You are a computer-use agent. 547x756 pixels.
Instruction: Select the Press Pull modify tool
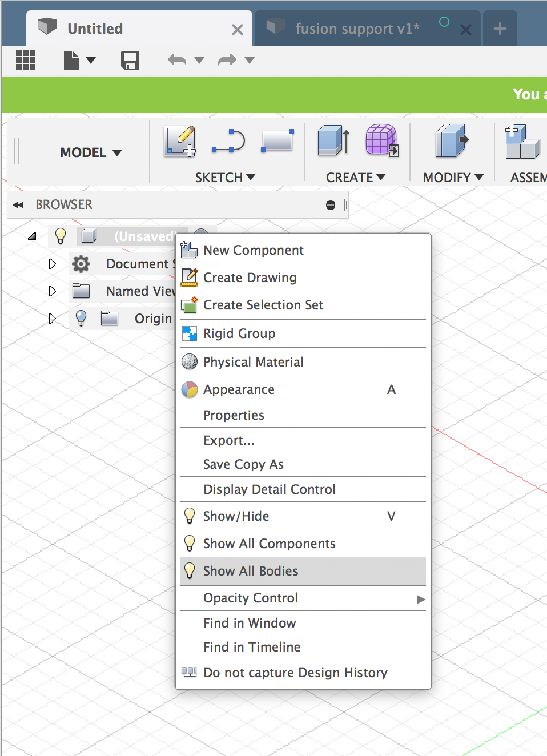click(452, 140)
